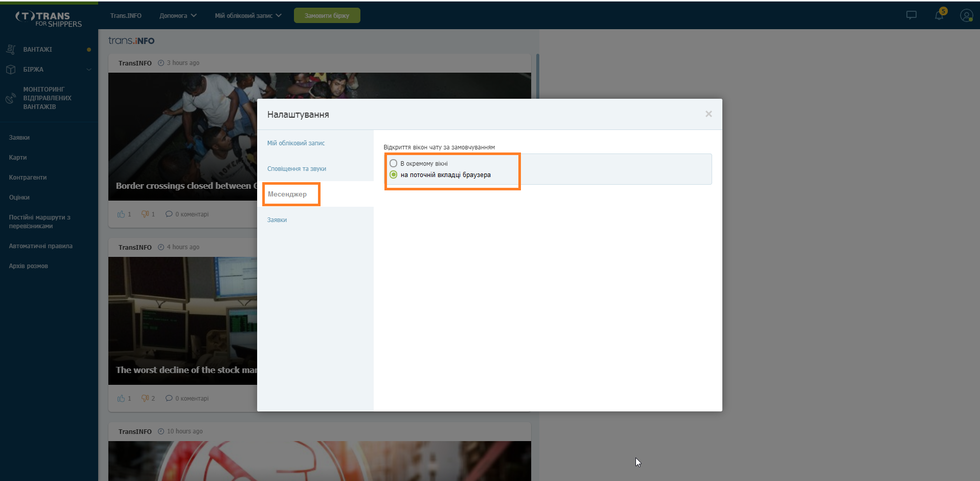Open the user profile avatar icon

coord(966,15)
